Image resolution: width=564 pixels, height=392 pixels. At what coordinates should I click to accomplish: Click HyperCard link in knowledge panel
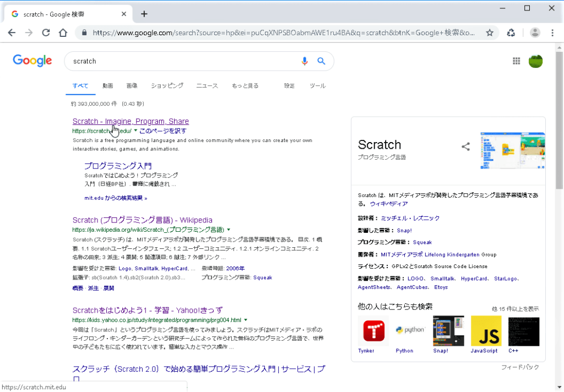tap(474, 279)
